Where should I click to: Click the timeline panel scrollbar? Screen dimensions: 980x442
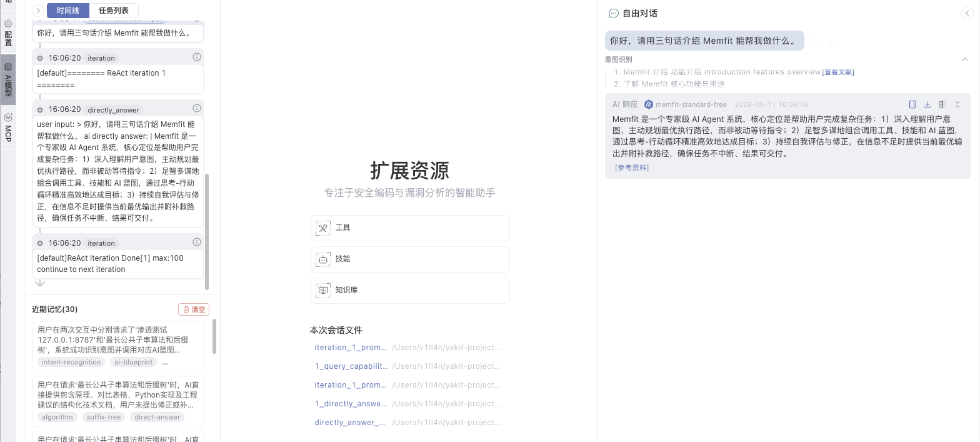[207, 231]
